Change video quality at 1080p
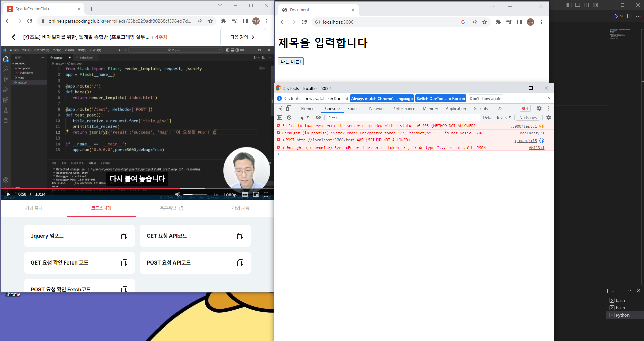The image size is (644, 341). click(230, 195)
